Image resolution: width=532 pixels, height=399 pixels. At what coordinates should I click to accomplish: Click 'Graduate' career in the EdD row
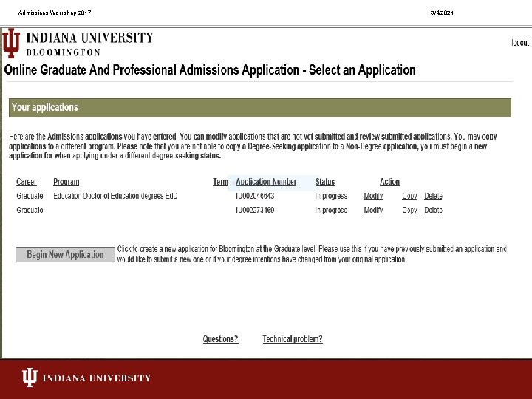click(x=30, y=196)
